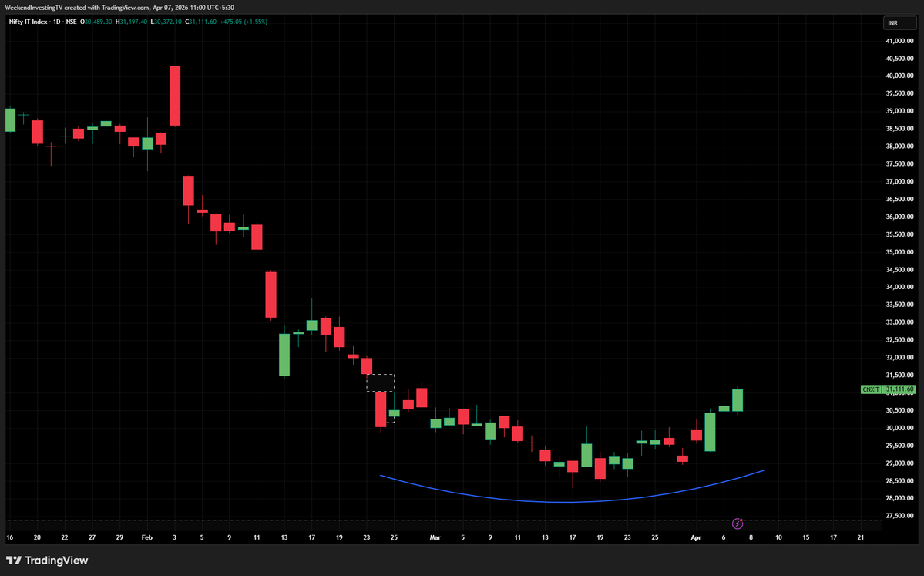Click the TradingView logo at bottom left
The image size is (924, 576).
point(47,561)
